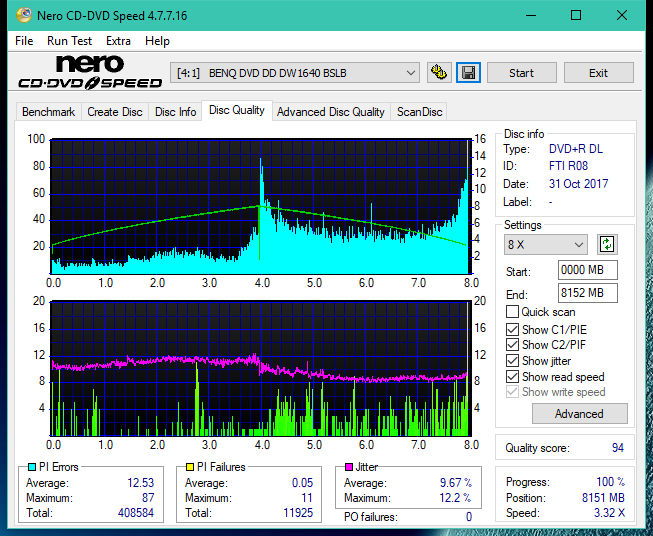The image size is (653, 536).
Task: Click the PI Errors upper graph
Action: [261, 207]
